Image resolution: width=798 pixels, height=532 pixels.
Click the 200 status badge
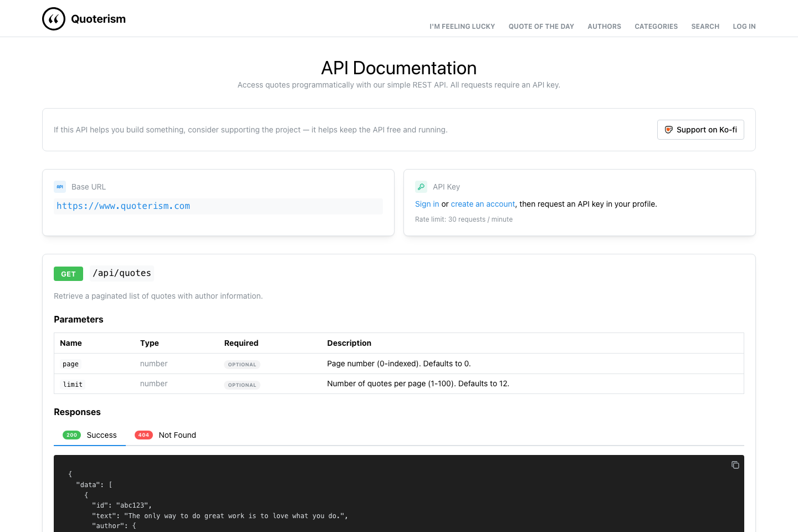tap(71, 435)
